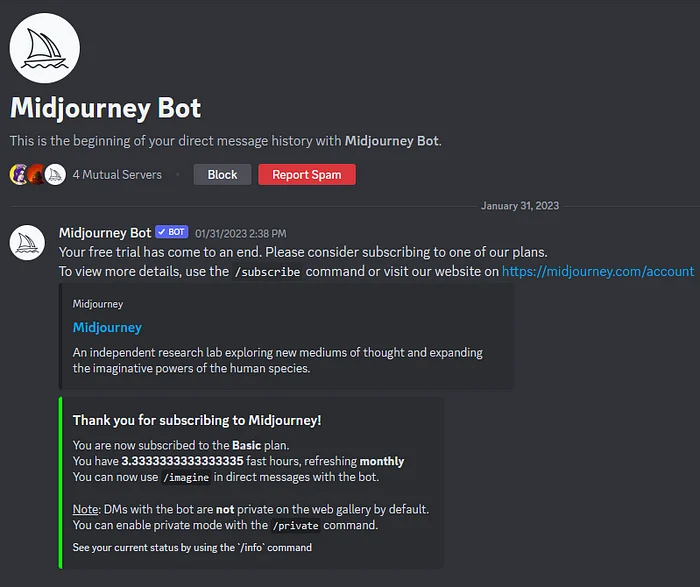Click the message timestamp 01/31/2023 2:38 PM

[x=241, y=233]
